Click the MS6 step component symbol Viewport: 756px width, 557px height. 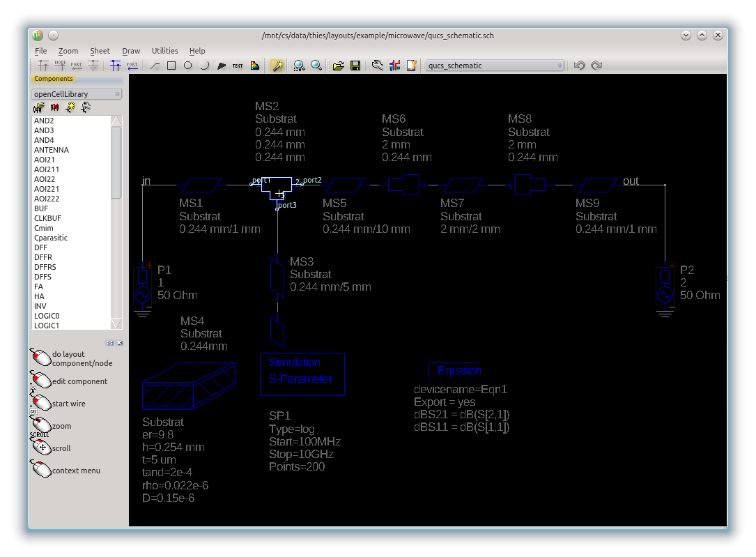[404, 185]
